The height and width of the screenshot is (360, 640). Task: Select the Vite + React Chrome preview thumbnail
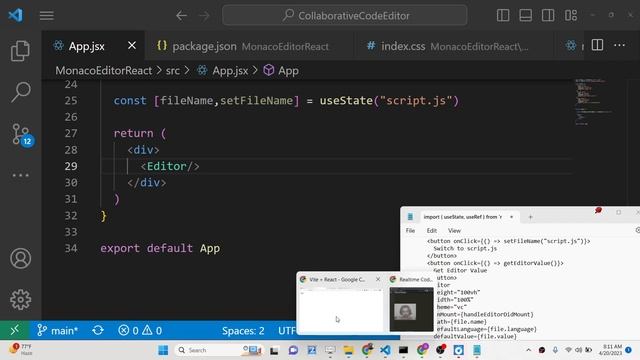pos(341,309)
